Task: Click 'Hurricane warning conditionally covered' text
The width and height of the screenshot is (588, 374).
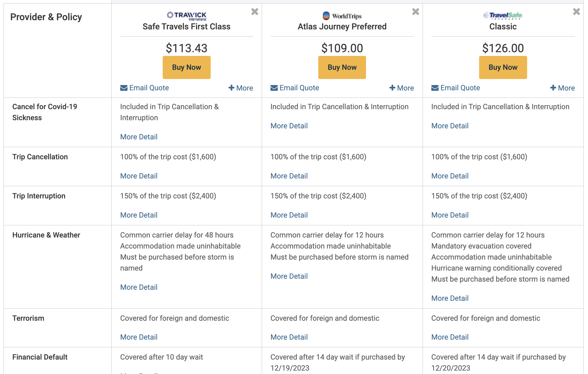Action: 496,268
